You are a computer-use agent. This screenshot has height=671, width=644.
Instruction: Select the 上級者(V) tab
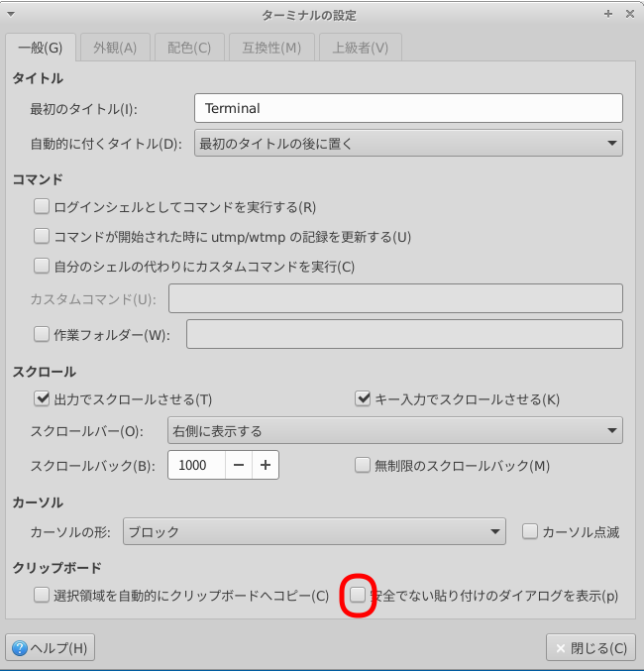coord(361,48)
